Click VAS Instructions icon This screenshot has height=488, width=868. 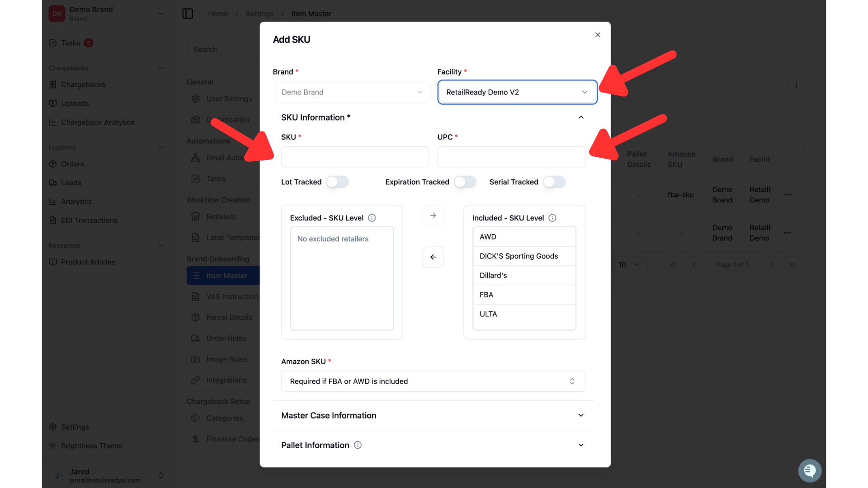coord(195,296)
